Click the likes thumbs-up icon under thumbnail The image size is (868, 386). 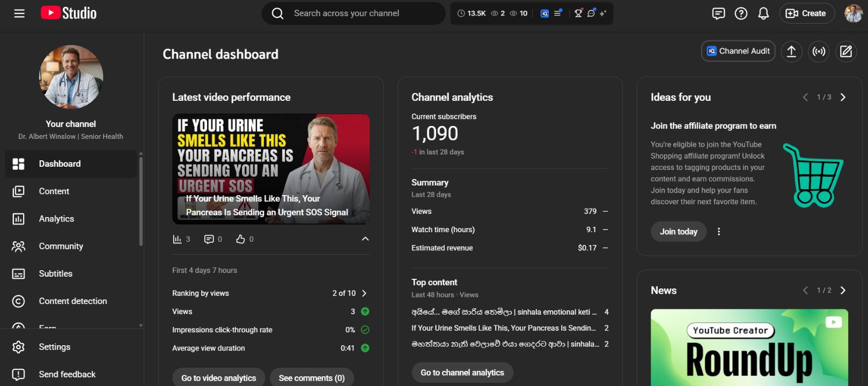pyautogui.click(x=240, y=239)
